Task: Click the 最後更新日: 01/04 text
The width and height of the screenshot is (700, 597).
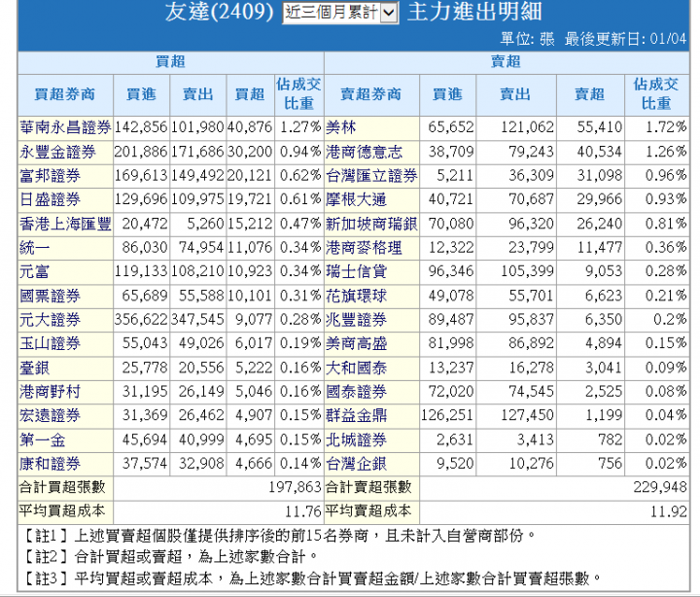Action: point(625,39)
